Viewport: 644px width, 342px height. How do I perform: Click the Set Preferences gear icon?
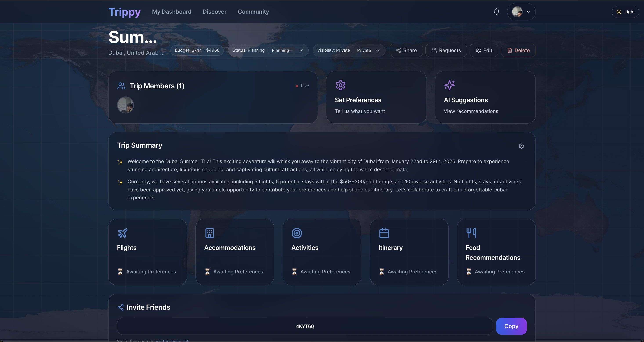point(340,85)
